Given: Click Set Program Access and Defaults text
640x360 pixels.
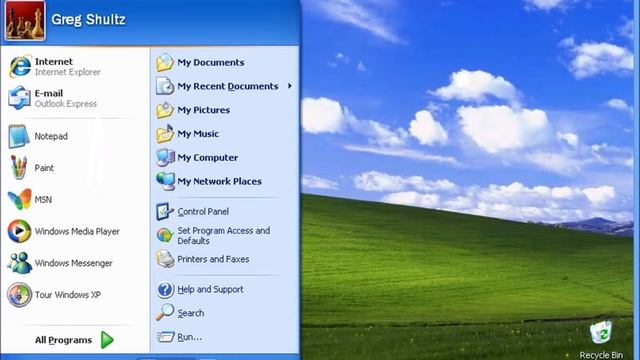Looking at the screenshot, I should pyautogui.click(x=224, y=236).
